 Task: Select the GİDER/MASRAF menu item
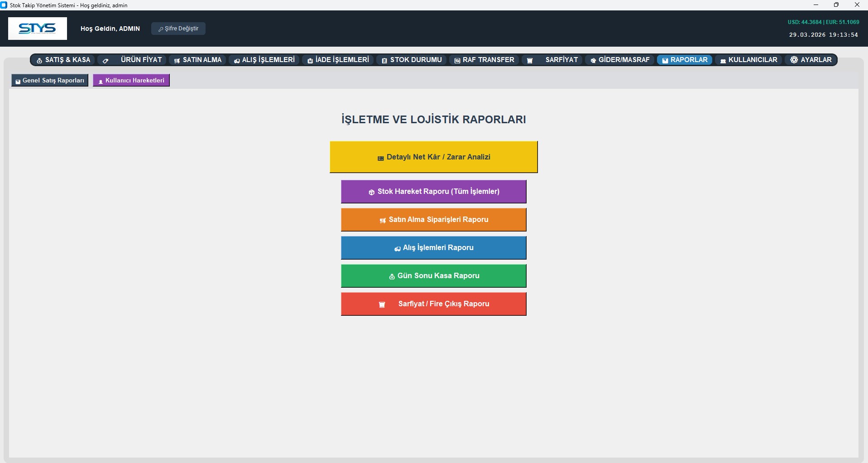(619, 60)
